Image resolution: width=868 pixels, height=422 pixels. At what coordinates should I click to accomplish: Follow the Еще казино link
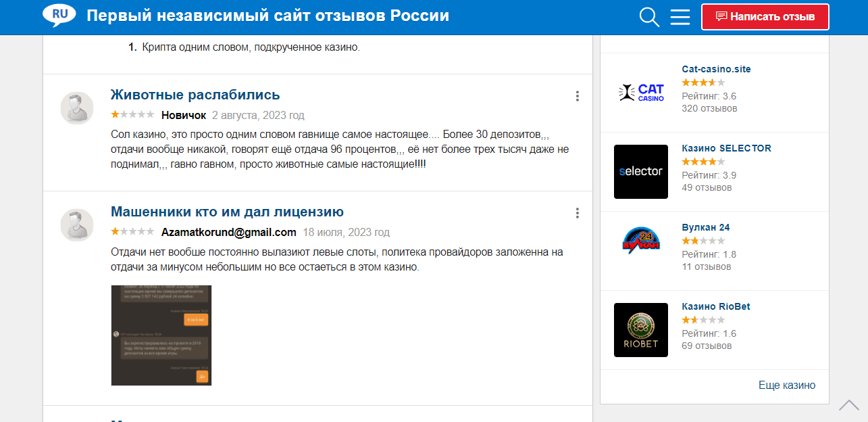tap(787, 385)
